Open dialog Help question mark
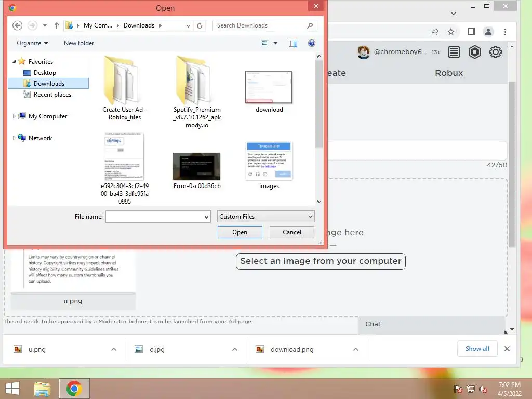 click(x=312, y=43)
